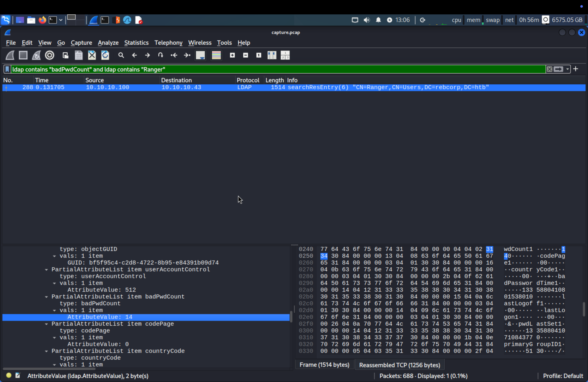Jump to the last packet

coord(187,55)
